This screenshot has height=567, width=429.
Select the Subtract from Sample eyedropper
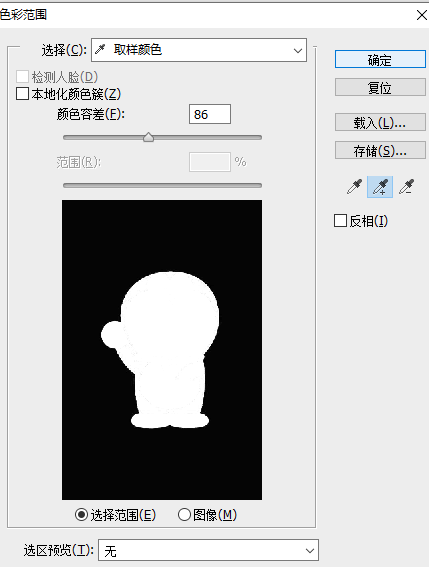[407, 187]
